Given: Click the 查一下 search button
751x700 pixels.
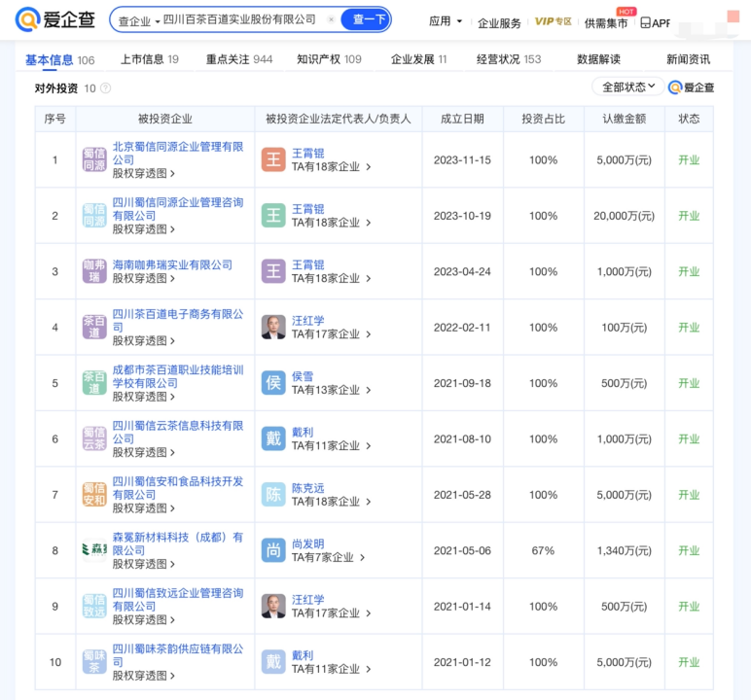Looking at the screenshot, I should [367, 19].
